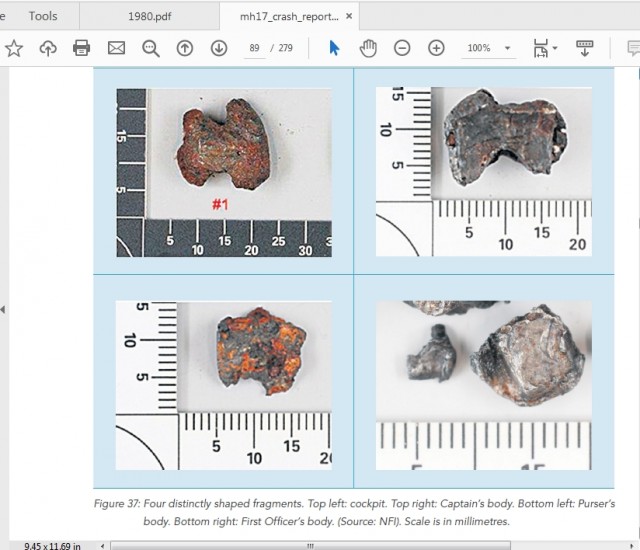
Task: Click the horizontal scrollbar thumb
Action: (x=310, y=546)
